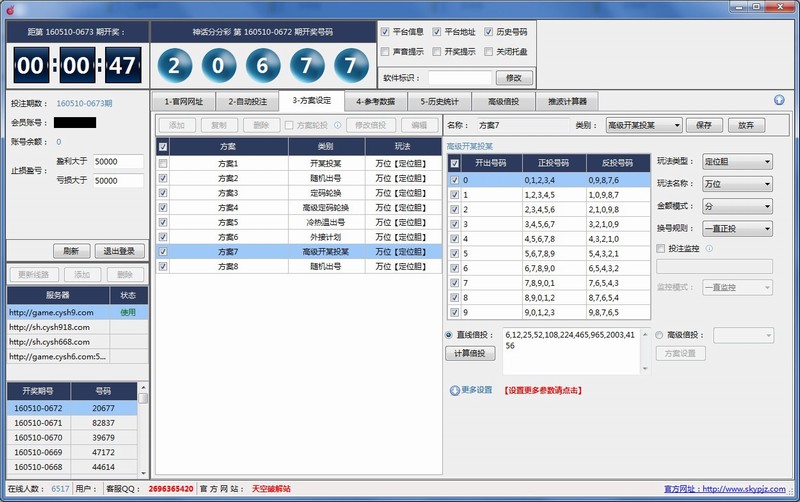Click the scrollbar of the 开奖期号 list
800x502 pixels.
142,430
